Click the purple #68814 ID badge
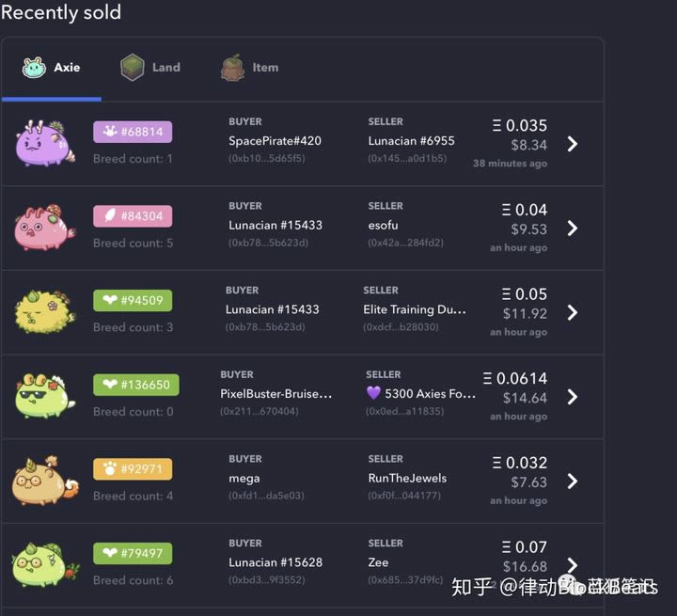Viewport: 677px width, 616px height. (x=133, y=132)
